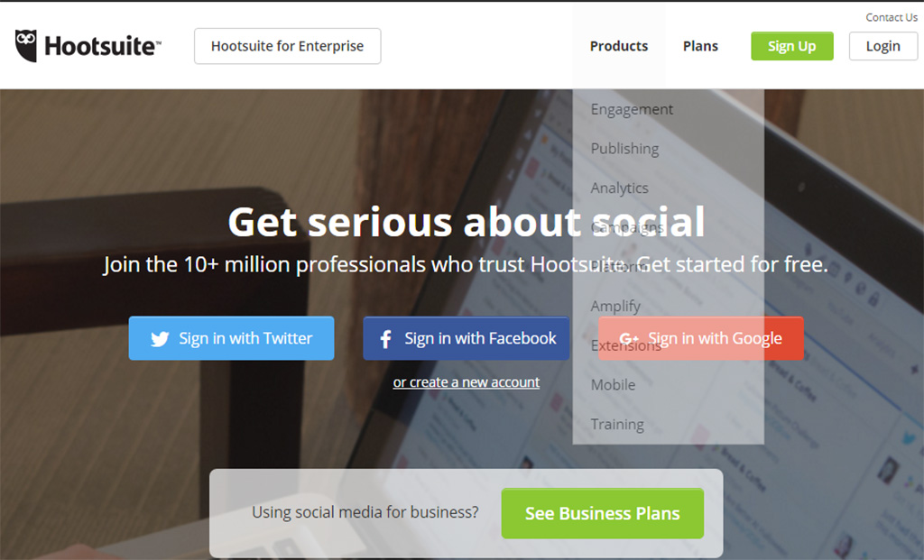This screenshot has height=560, width=924.
Task: Open the Plans menu item
Action: (700, 46)
